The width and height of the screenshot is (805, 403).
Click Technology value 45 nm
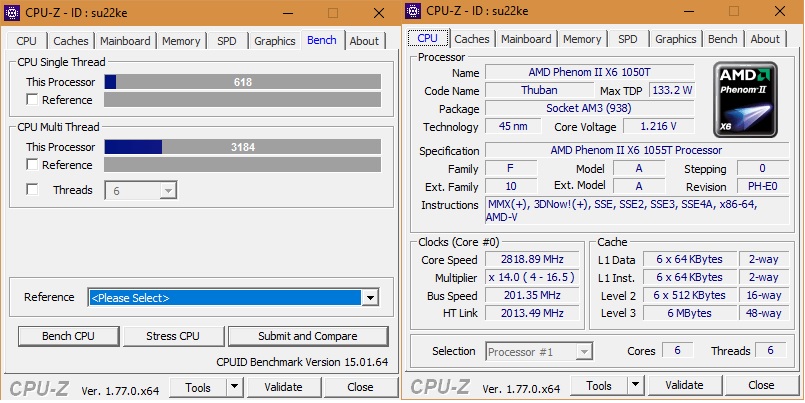coord(513,126)
